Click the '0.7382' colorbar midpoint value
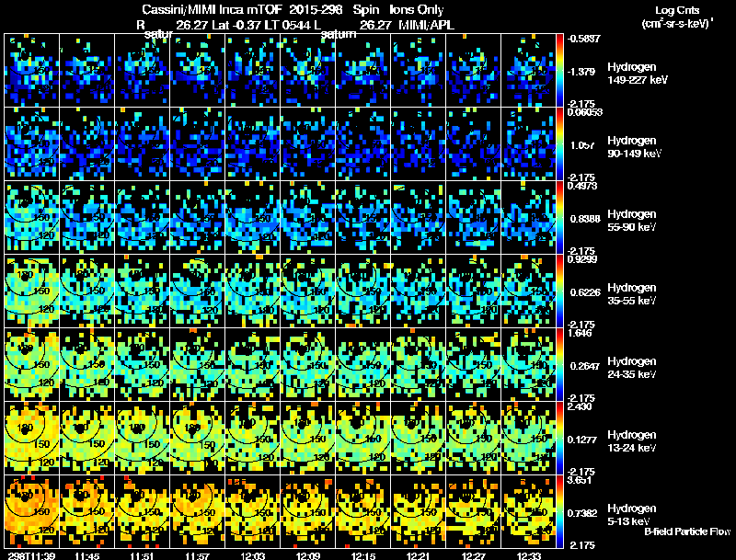This screenshot has width=736, height=560. (x=584, y=513)
